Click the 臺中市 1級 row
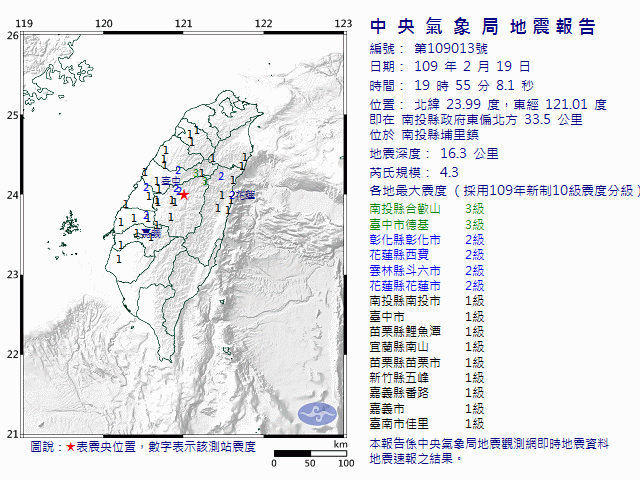The width and height of the screenshot is (640, 480). (427, 316)
